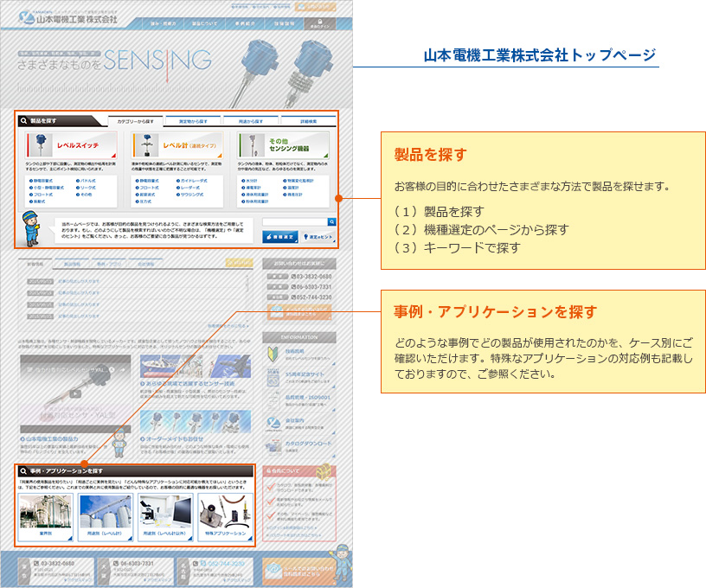Click the 特殊アプリケーション thumbnail

[223, 515]
